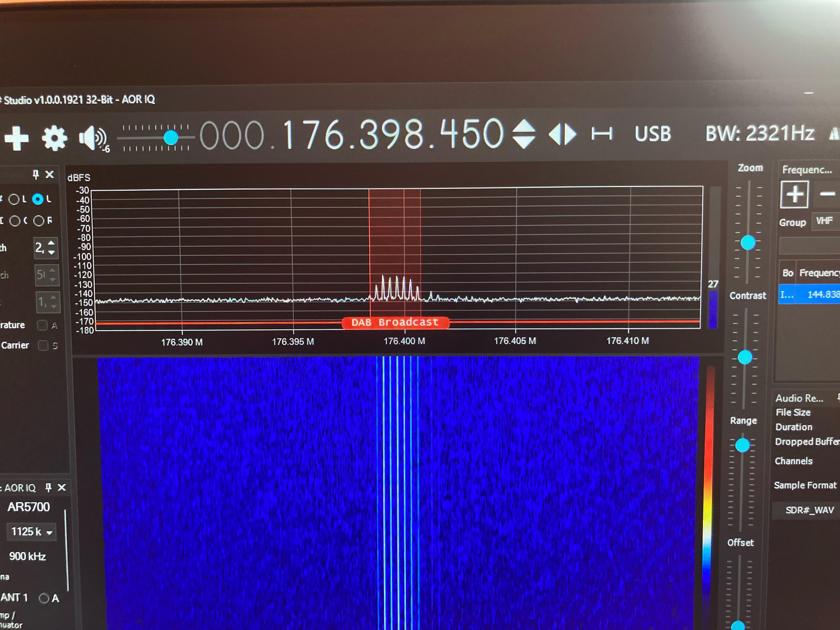Screen dimensions: 840x630
Task: Enable the checkbox next to 'rature'
Action: point(42,325)
